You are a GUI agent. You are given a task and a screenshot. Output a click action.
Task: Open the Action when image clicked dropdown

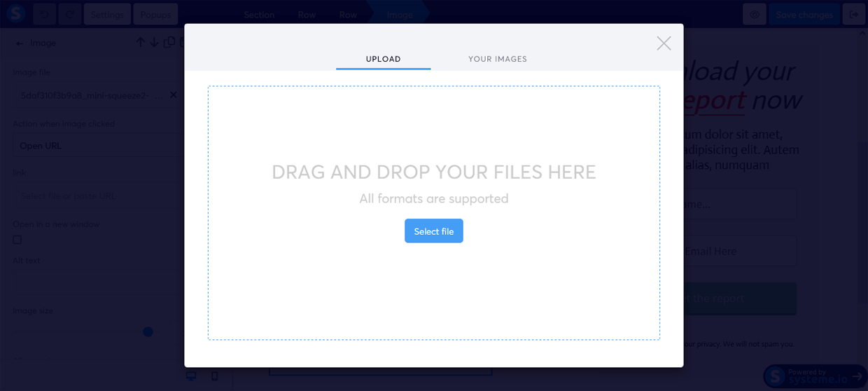(98, 146)
